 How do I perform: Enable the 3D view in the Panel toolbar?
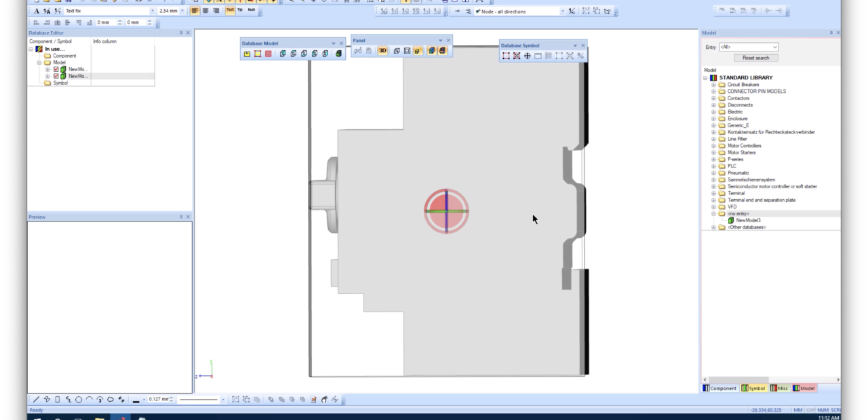tap(382, 51)
